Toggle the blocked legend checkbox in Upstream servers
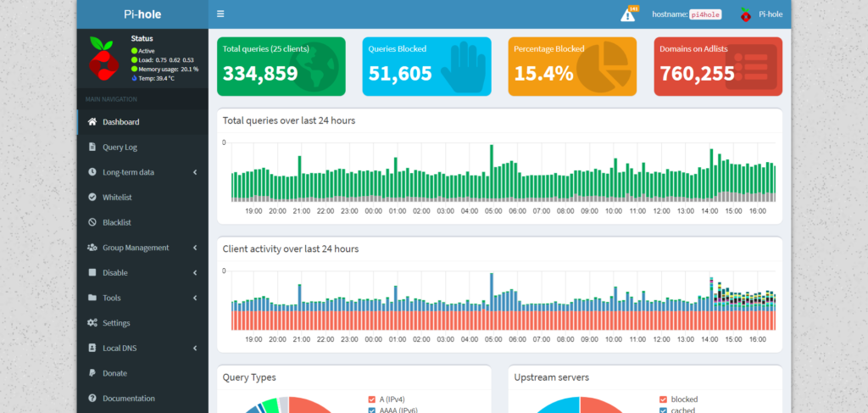 [663, 399]
